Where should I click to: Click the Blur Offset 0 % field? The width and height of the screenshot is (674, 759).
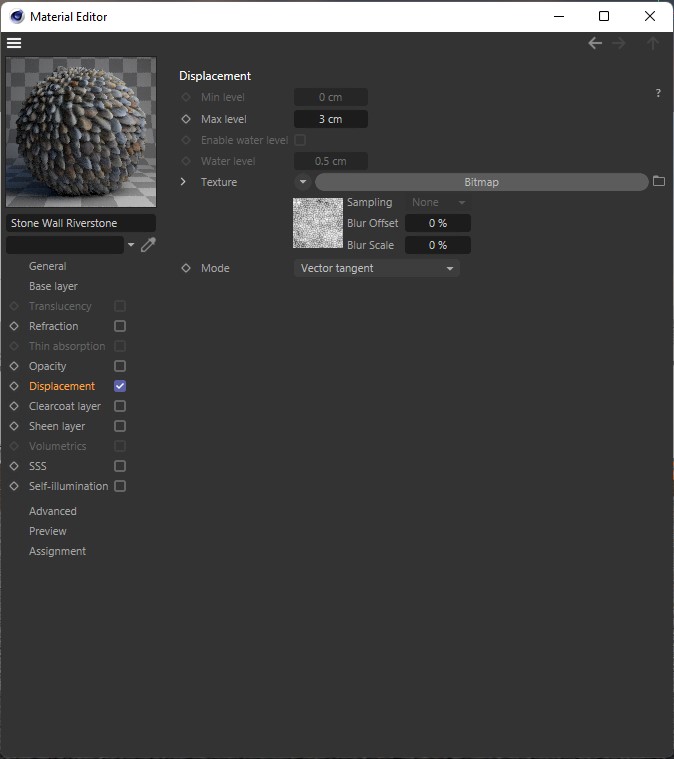pyautogui.click(x=438, y=223)
